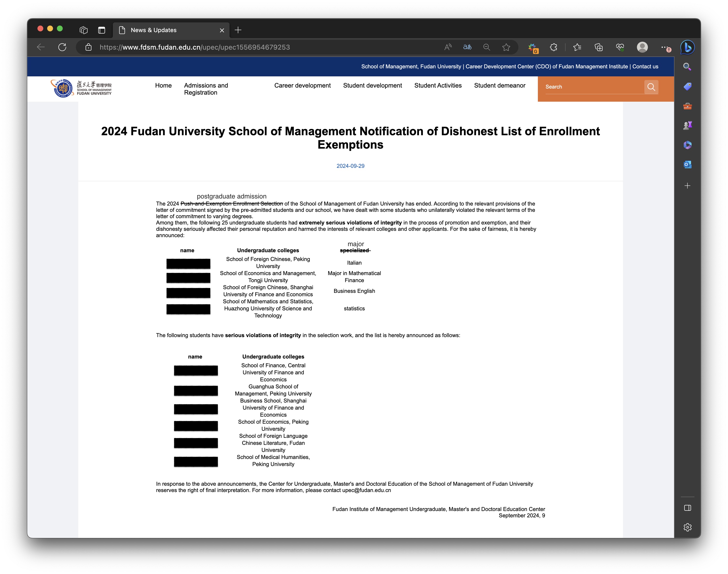Click the orange search magnifier button
The image size is (728, 574).
(651, 87)
